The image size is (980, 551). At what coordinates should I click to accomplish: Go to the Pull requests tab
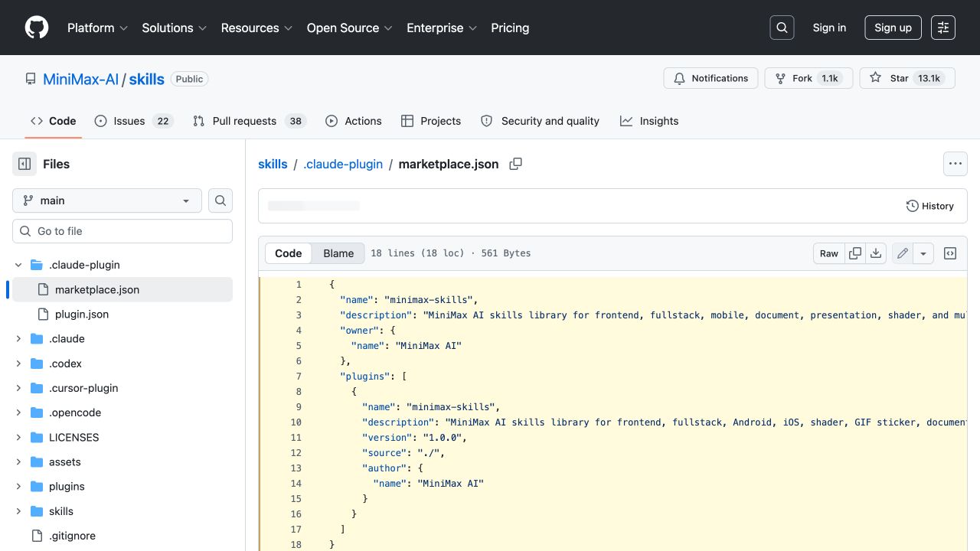click(x=249, y=121)
